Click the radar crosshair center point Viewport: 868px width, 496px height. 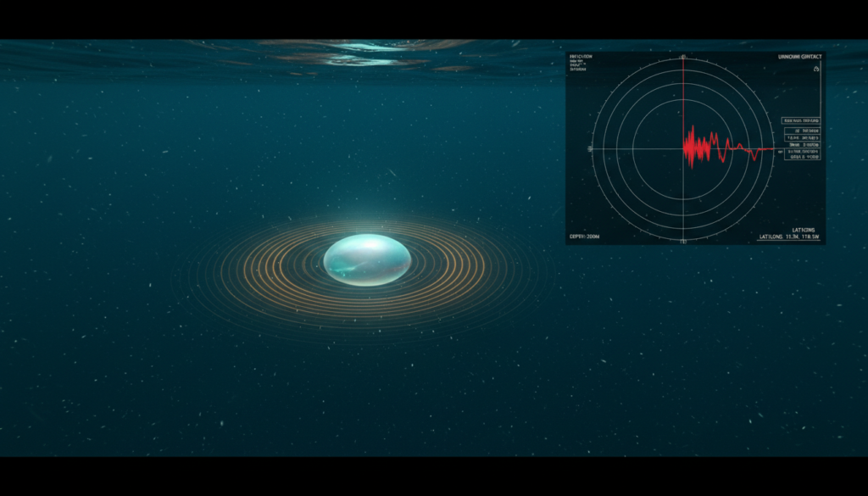pyautogui.click(x=683, y=148)
